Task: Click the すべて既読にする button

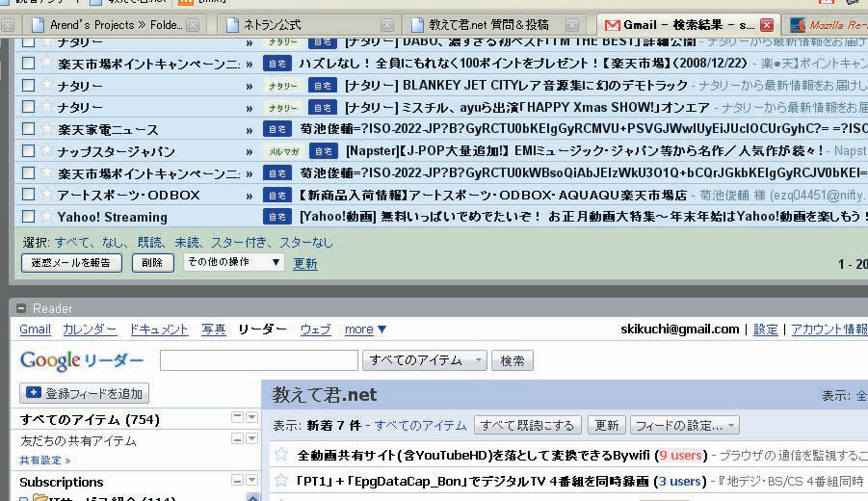Action: pos(528,425)
